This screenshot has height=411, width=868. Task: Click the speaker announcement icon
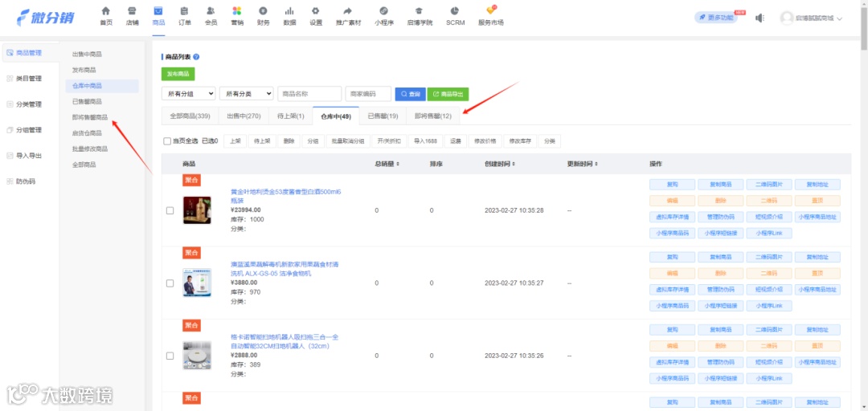coord(759,18)
